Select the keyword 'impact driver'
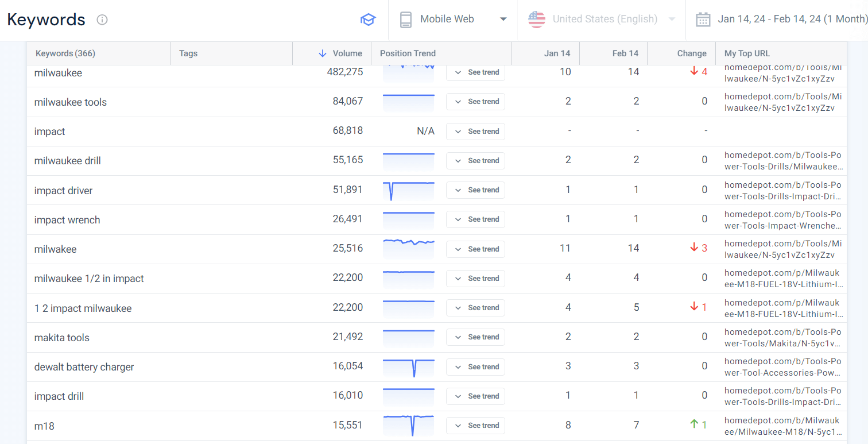Viewport: 868px width, 444px height. click(63, 191)
